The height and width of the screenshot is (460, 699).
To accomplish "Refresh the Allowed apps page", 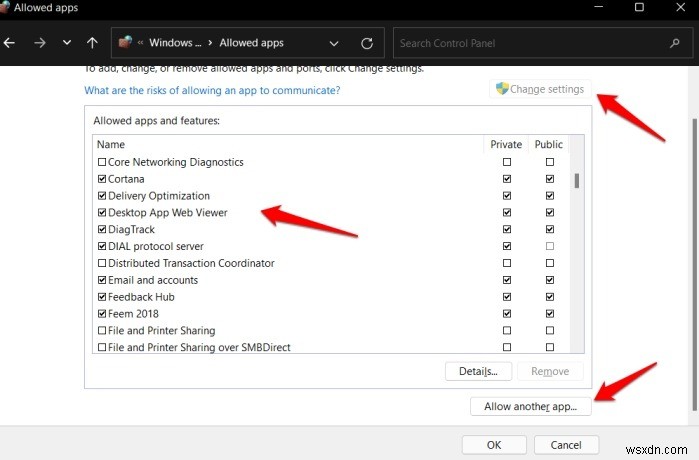I will (367, 43).
